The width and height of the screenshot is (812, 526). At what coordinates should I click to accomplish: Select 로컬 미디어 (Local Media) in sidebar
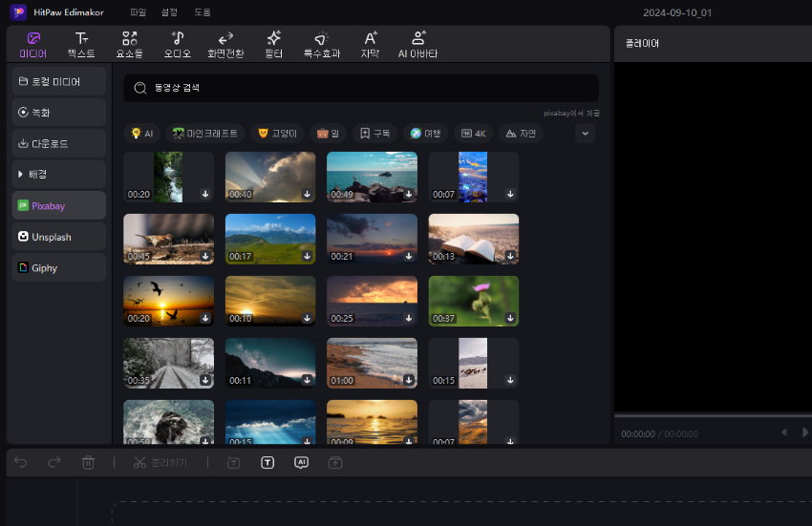click(59, 81)
